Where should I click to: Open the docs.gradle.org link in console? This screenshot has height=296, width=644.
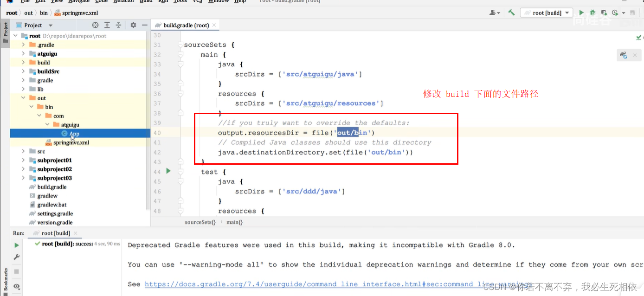point(338,284)
